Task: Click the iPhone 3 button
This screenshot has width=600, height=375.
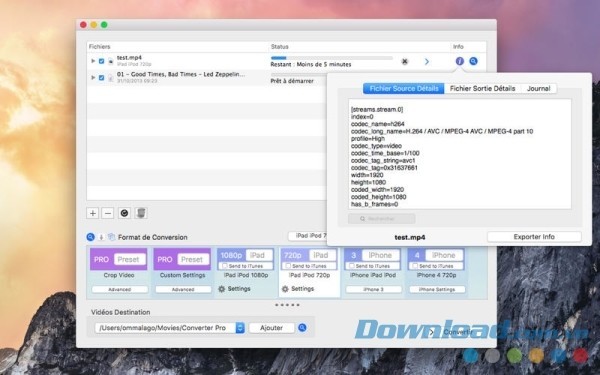Action: click(x=373, y=290)
